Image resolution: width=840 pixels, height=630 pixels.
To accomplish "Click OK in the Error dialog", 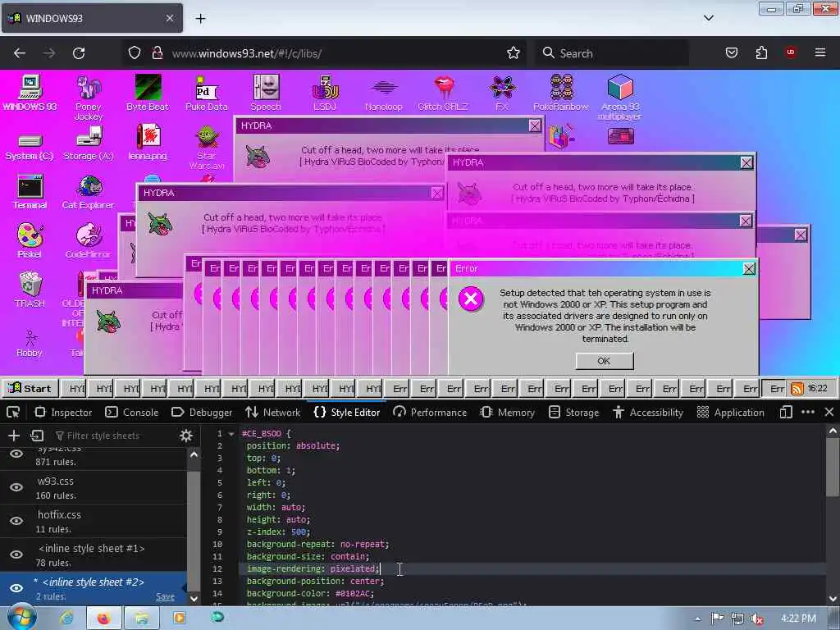I will 605,361.
